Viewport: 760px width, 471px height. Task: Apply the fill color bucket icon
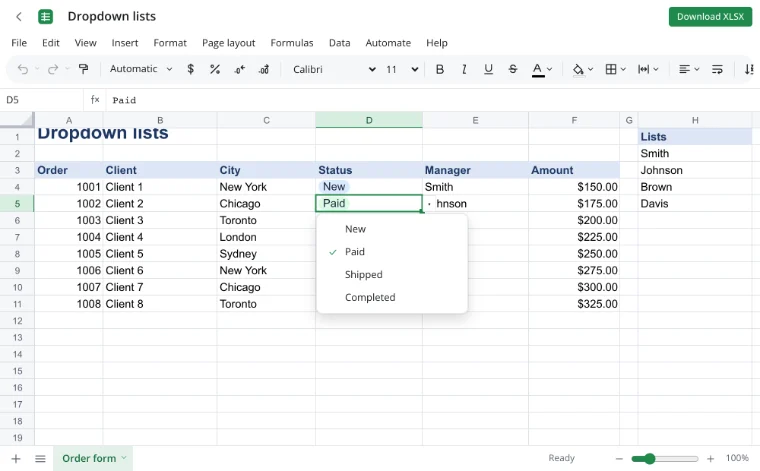[x=578, y=69]
